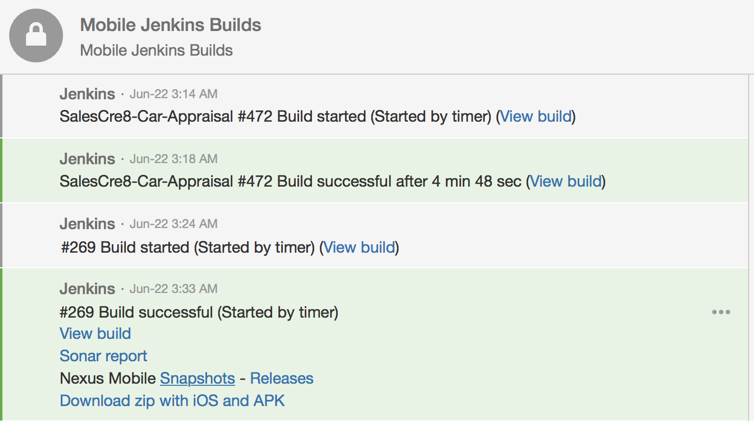Open View build link for #472 build successful

click(x=566, y=182)
